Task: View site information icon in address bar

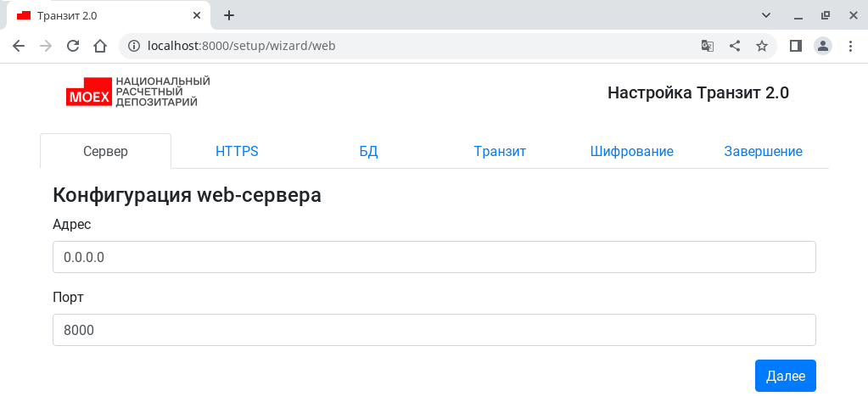Action: tap(134, 46)
